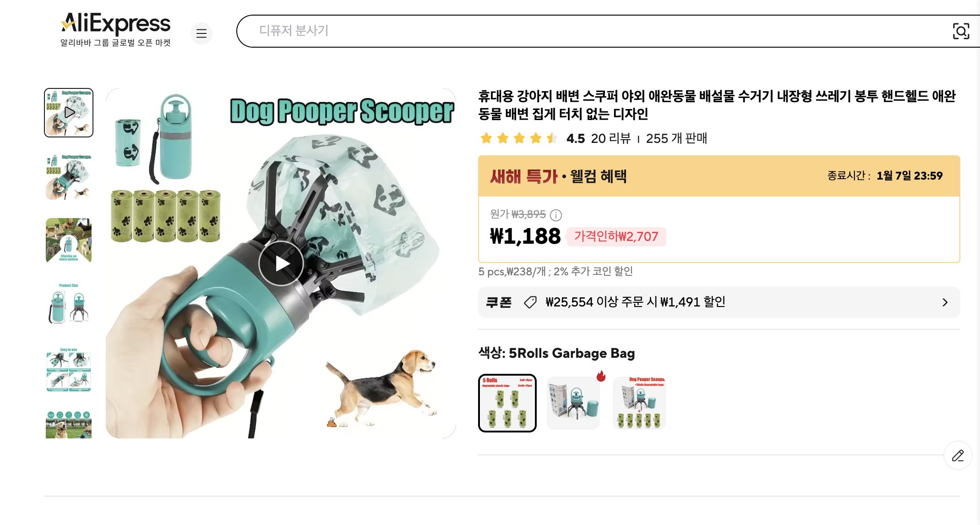Open the 20 리뷰 reviews link
Viewport: 980px width, 525px height.
pyautogui.click(x=611, y=138)
